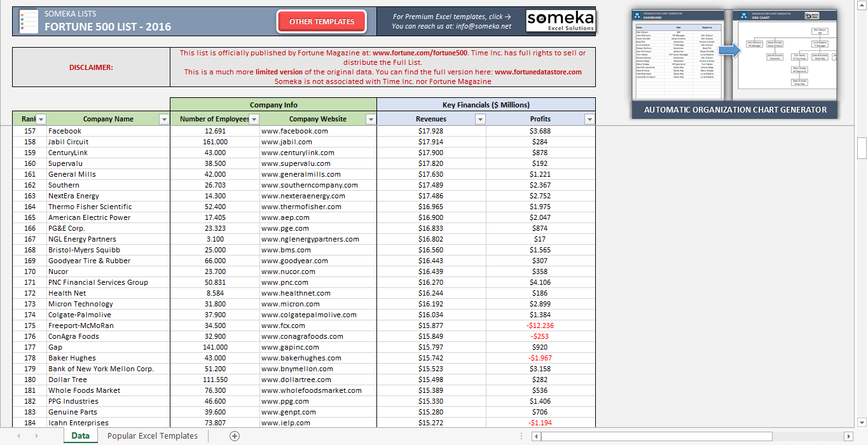Add a new sheet with plus icon

point(235,436)
